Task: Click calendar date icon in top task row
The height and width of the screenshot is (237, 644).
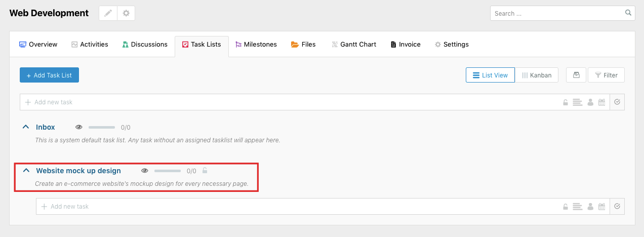Action: 601,102
